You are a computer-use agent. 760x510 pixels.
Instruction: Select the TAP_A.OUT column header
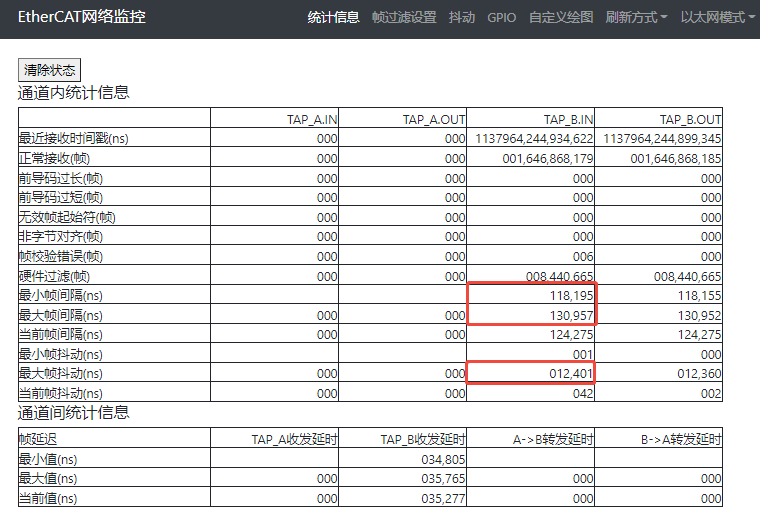[x=434, y=119]
